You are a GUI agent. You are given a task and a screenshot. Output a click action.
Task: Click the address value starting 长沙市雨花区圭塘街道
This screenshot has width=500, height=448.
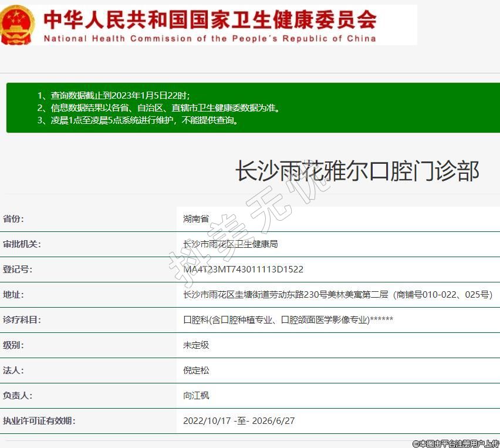(x=337, y=295)
